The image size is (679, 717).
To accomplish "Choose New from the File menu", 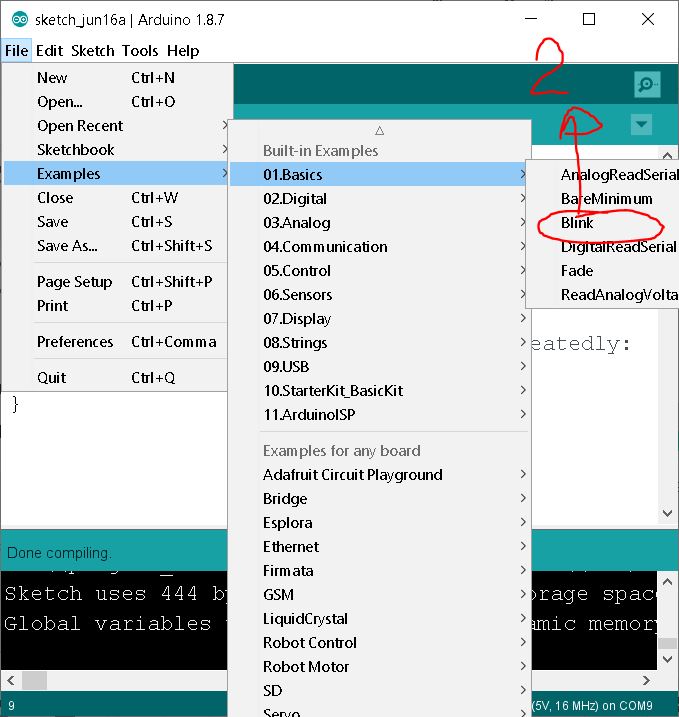I will point(116,78).
